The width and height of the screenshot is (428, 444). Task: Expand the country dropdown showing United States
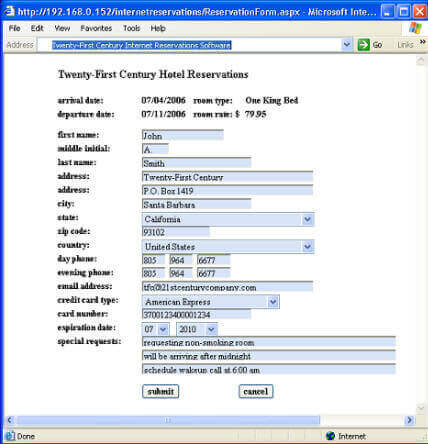click(307, 247)
